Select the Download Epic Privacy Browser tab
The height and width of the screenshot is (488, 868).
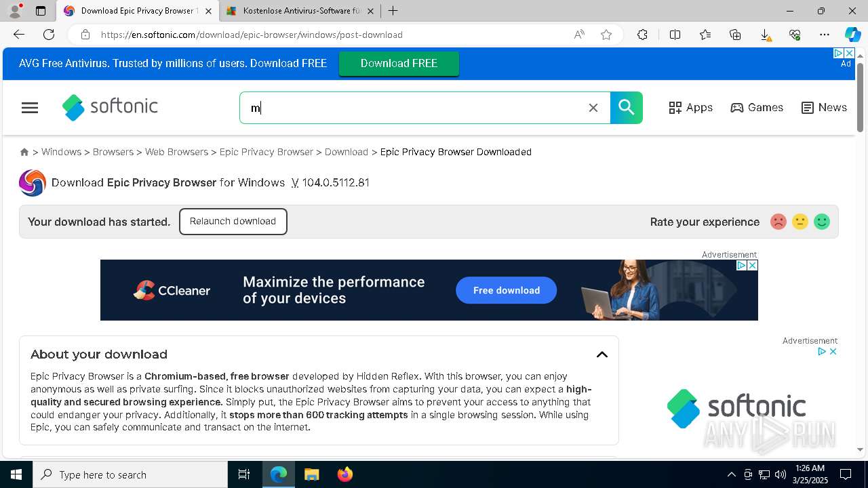click(x=138, y=11)
